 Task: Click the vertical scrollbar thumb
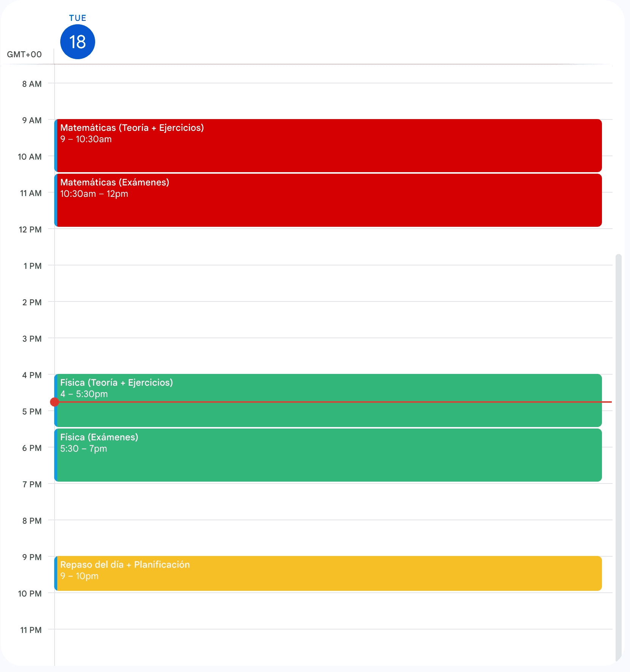619,458
